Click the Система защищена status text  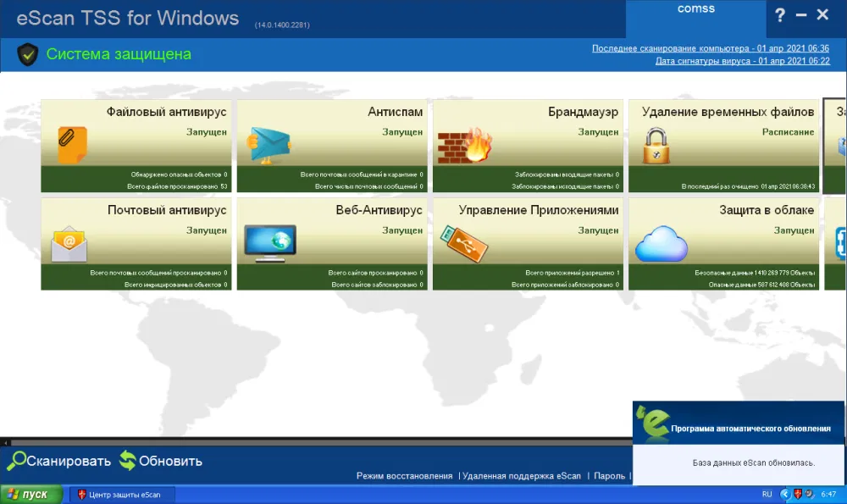[x=119, y=54]
